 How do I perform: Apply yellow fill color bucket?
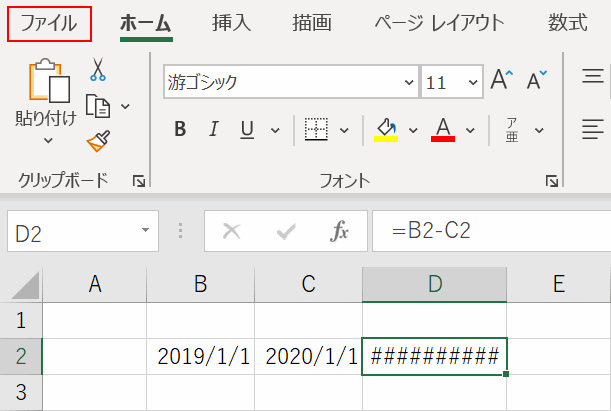pyautogui.click(x=386, y=129)
